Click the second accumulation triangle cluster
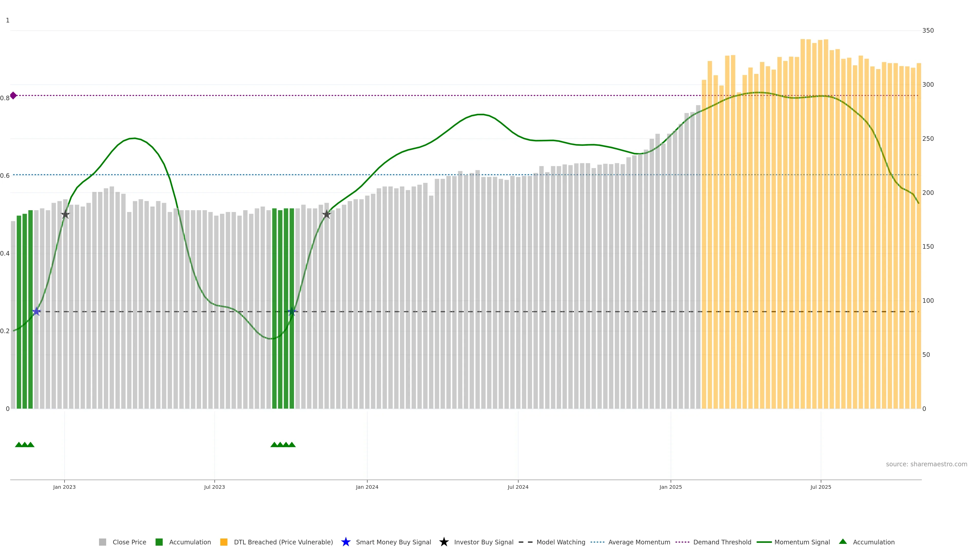 point(283,445)
